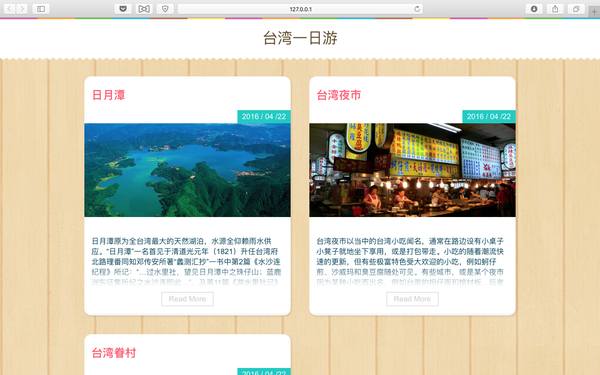Click Read More under 台湾夜市 article
The image size is (600, 375).
point(412,299)
